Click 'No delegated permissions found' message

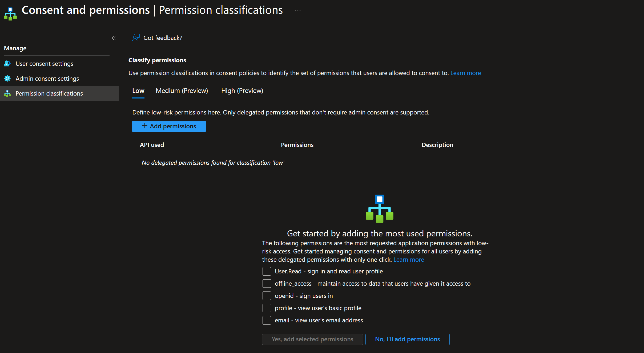tap(213, 163)
